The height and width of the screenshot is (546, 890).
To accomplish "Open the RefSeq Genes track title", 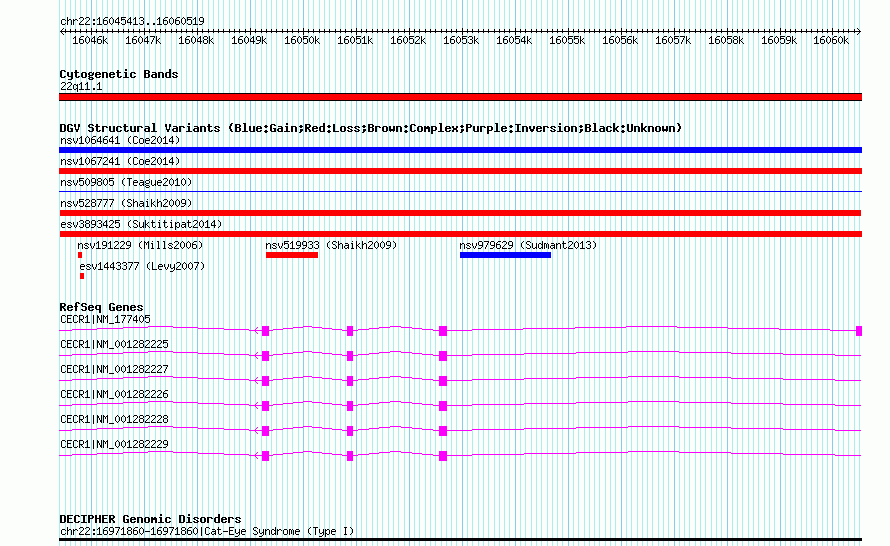I will [x=101, y=307].
